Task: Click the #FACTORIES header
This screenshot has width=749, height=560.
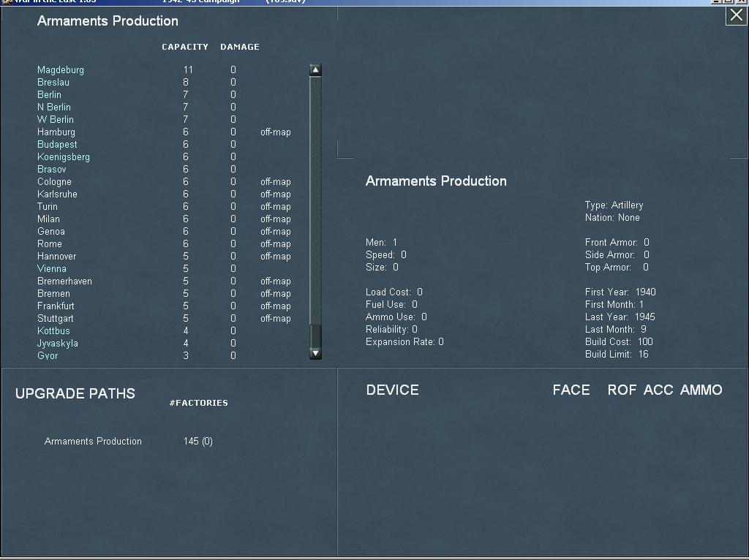Action: (x=199, y=403)
